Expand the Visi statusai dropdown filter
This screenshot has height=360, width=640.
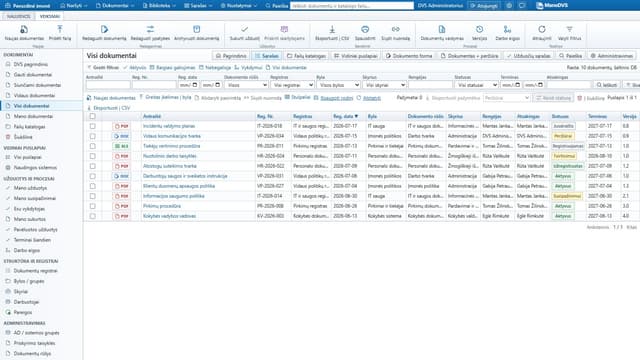476,85
